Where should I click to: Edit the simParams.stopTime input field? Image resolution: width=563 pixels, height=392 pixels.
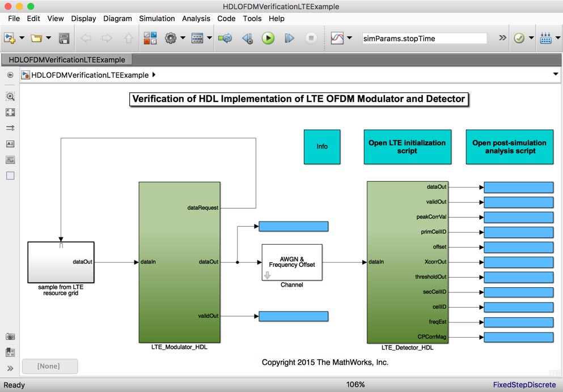click(x=424, y=38)
